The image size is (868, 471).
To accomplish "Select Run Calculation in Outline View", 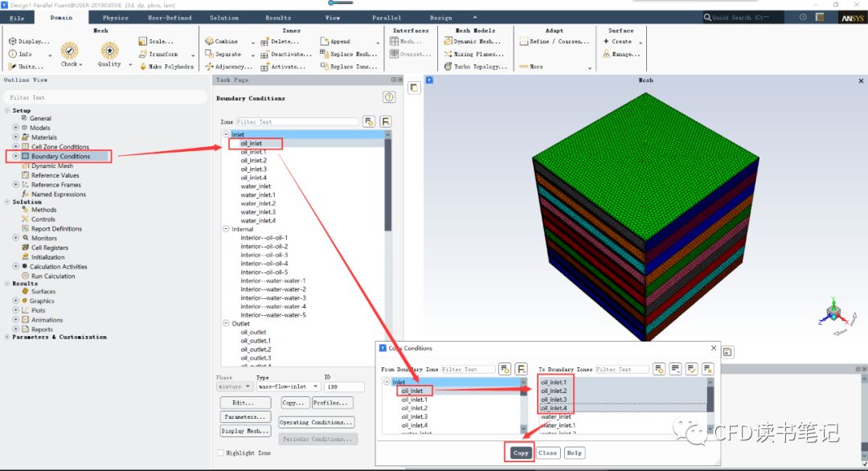I will [53, 276].
